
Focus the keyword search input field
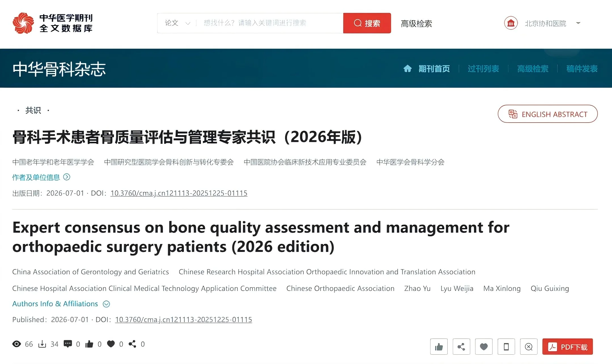coord(270,23)
